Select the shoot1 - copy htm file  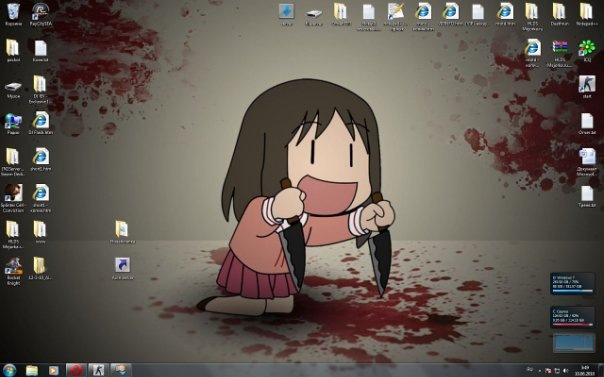tap(40, 197)
